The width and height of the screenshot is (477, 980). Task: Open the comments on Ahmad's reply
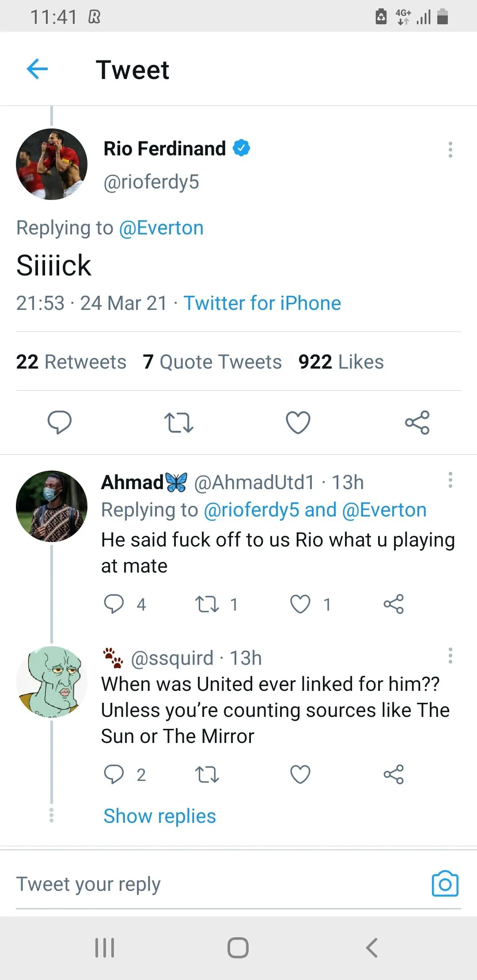(114, 604)
